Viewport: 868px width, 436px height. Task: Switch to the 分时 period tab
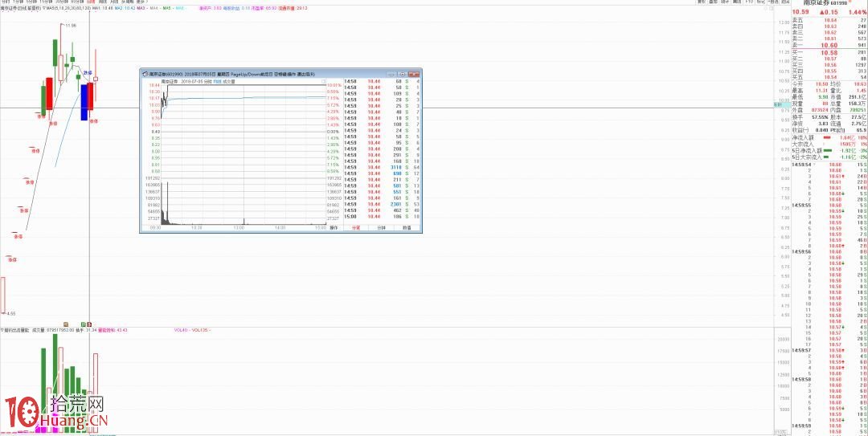tap(5, 2)
